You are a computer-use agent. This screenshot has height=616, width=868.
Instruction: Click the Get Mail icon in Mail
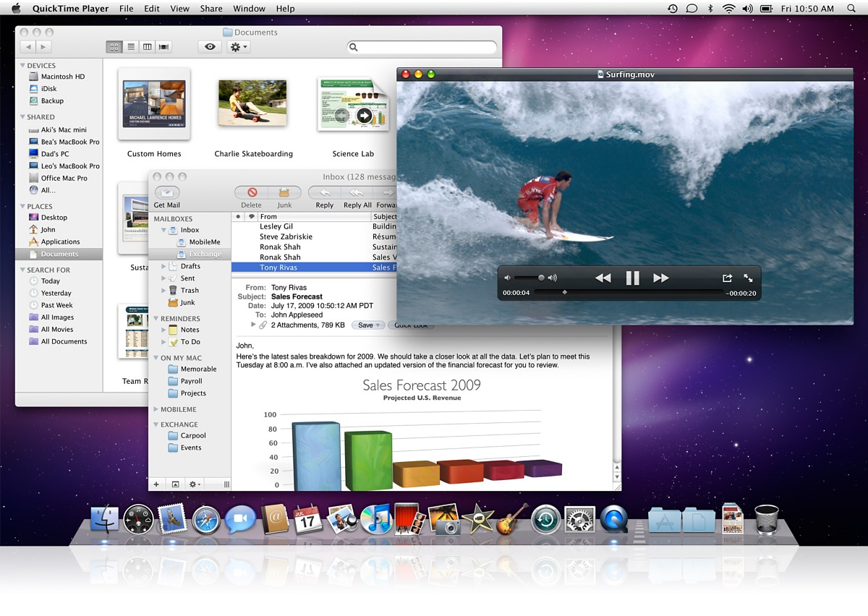pyautogui.click(x=167, y=193)
